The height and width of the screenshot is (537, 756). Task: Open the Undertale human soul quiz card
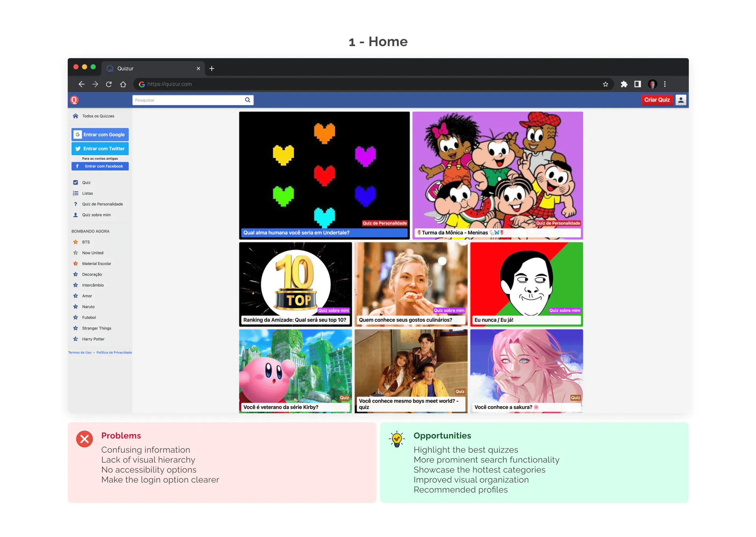324,175
